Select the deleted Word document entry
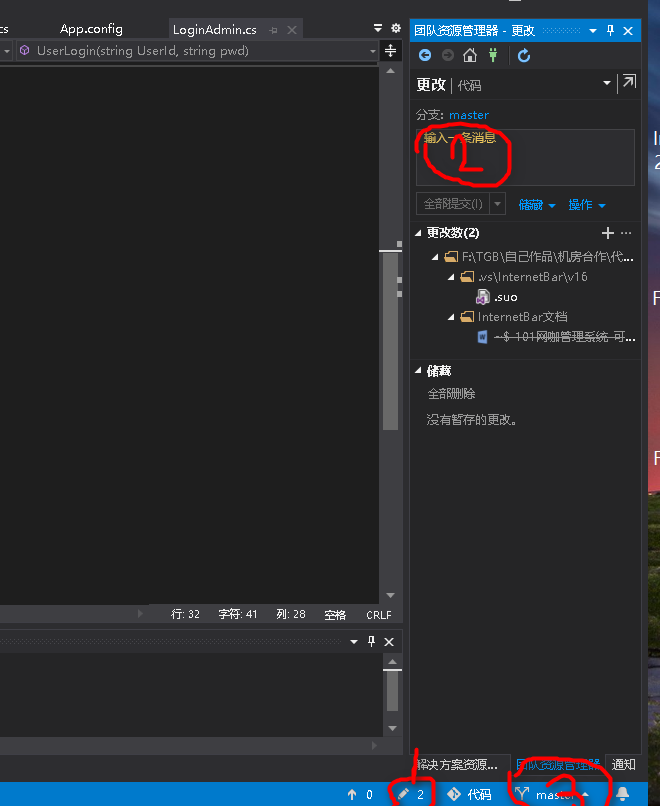This screenshot has height=806, width=660. coord(556,337)
